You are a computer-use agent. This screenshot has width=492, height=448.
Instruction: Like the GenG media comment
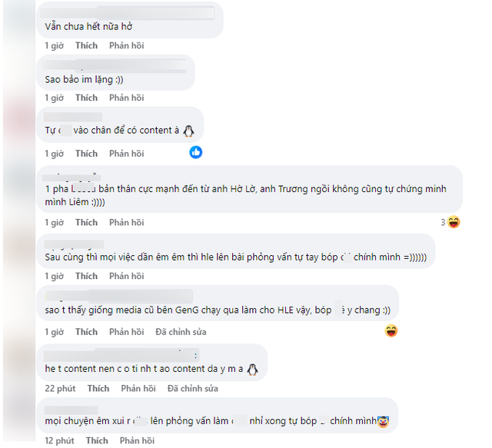(86, 332)
